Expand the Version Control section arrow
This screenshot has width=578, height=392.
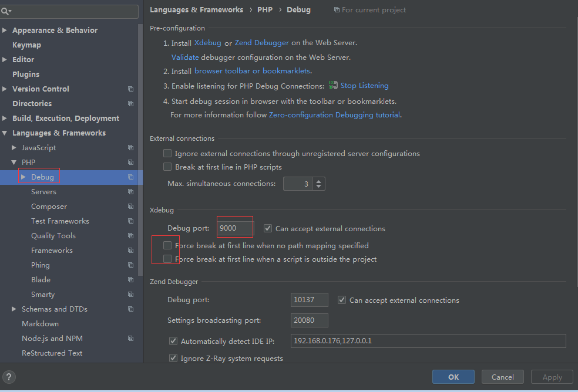(x=5, y=89)
